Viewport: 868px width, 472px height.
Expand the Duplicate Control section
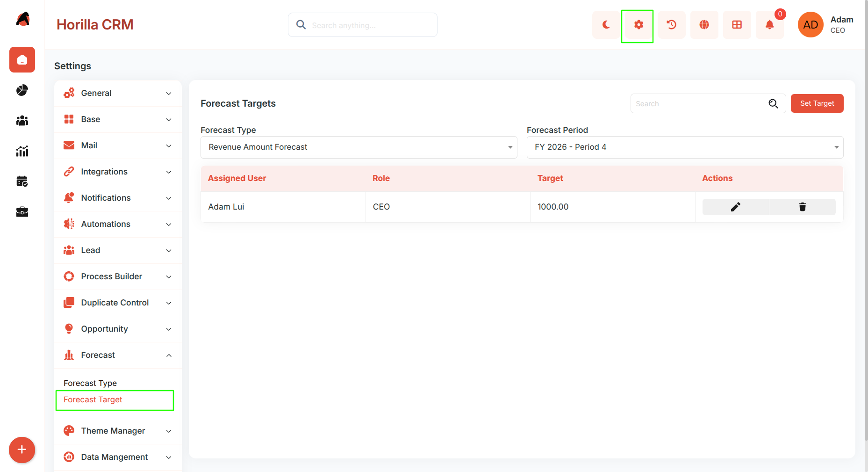(118, 303)
